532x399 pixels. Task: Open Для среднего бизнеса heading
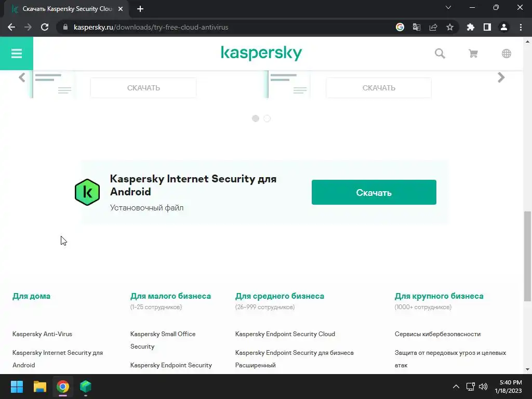[280, 296]
